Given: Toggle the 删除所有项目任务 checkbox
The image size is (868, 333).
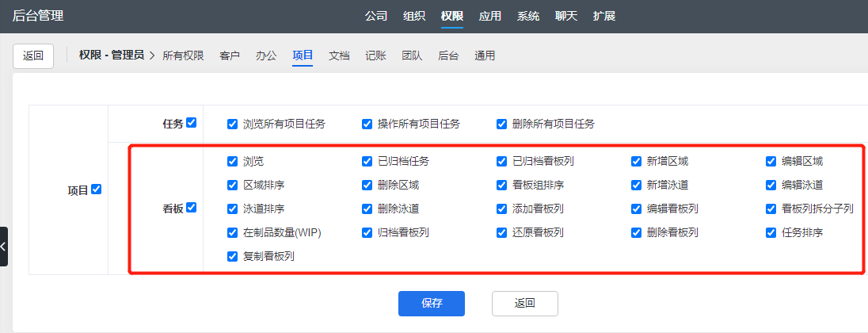Looking at the screenshot, I should pyautogui.click(x=501, y=124).
